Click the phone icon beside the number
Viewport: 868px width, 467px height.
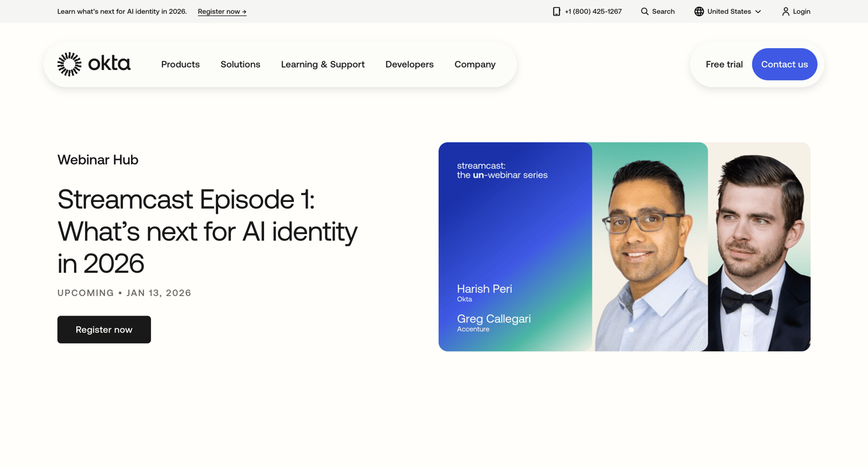click(556, 11)
